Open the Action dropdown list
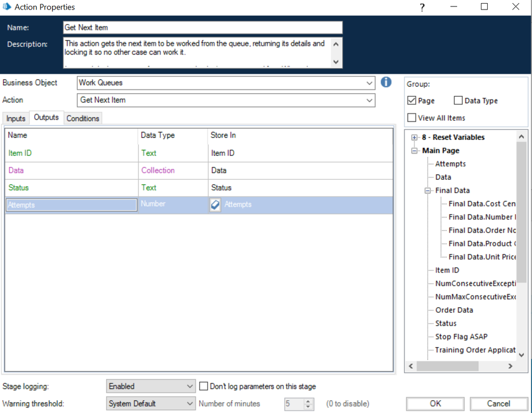Screen dimensions: 532x413 [370, 100]
